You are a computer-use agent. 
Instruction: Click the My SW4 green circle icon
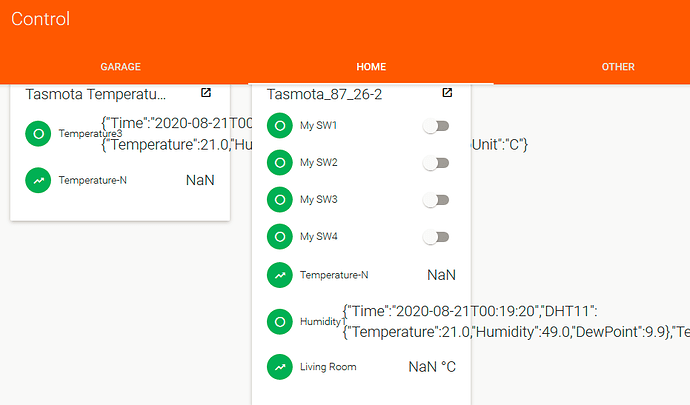point(280,237)
